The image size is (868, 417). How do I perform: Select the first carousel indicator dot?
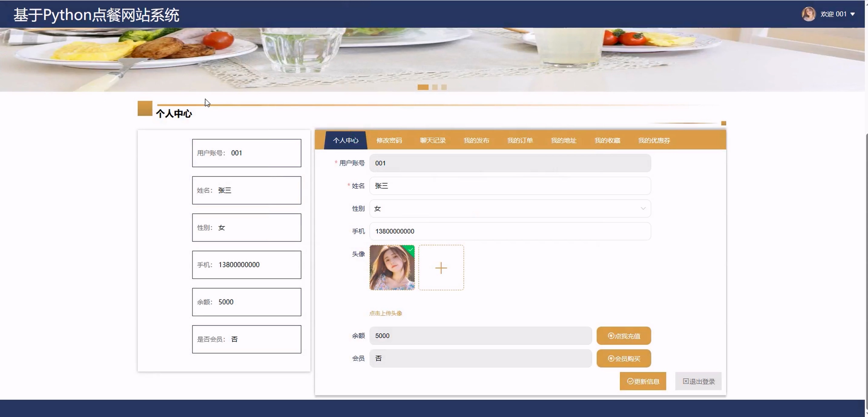[423, 87]
